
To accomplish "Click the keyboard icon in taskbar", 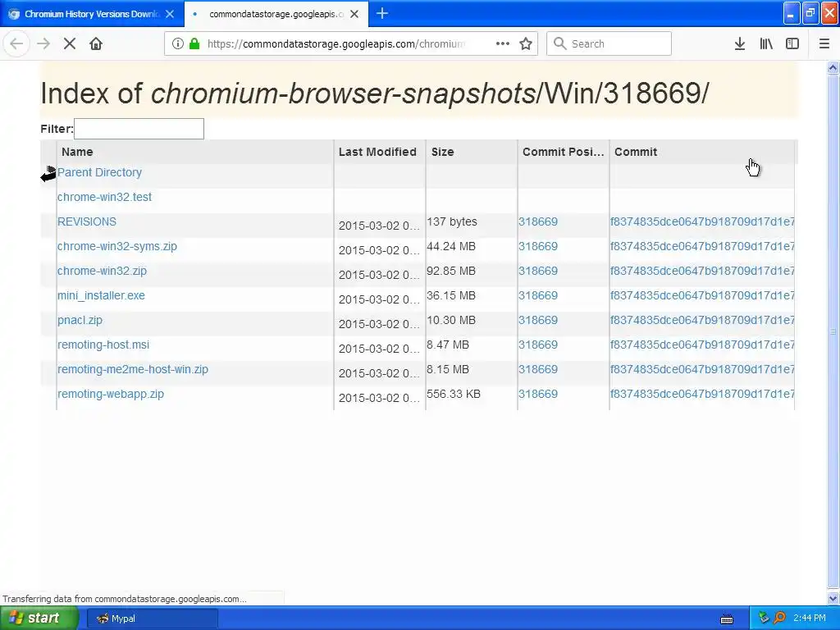I will [x=727, y=619].
